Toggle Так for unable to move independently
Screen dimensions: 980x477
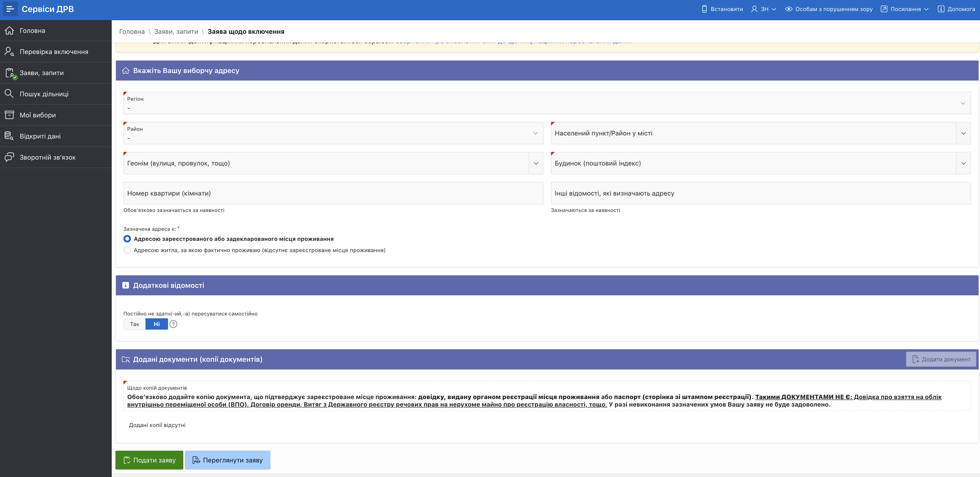click(x=135, y=324)
